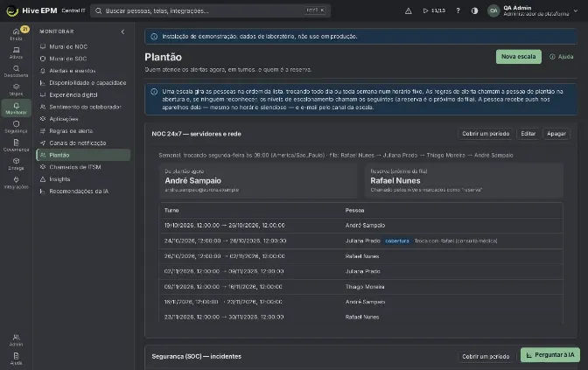Open the Governança section icon
588x370 pixels.
coord(16,145)
